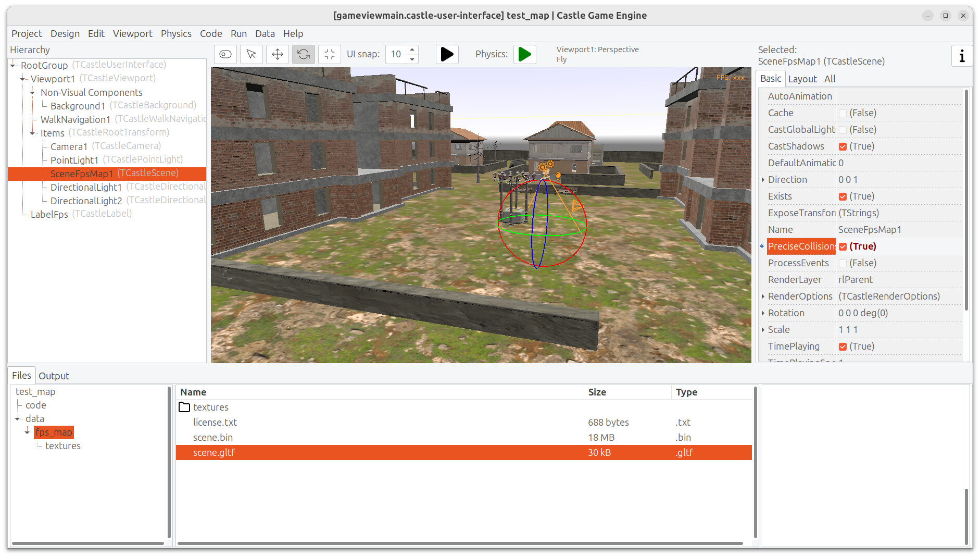Image resolution: width=980 pixels, height=557 pixels.
Task: Expand the RenderOptions property row
Action: tap(763, 296)
